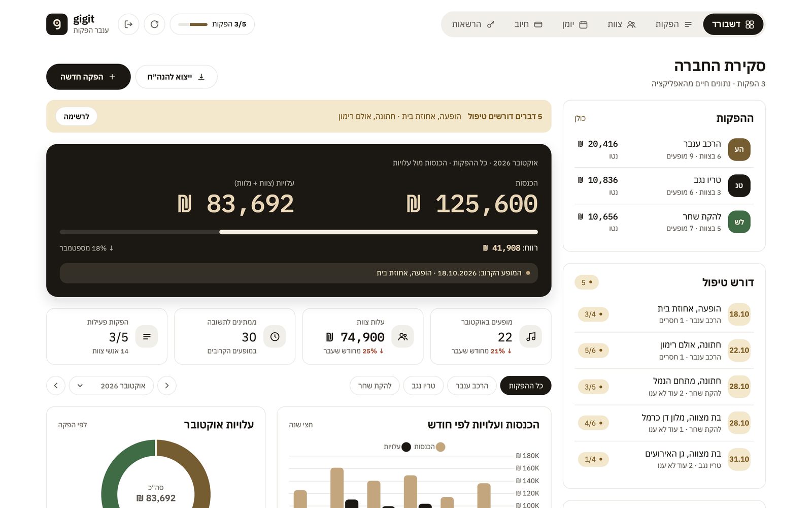This screenshot has height=508, width=812.
Task: Click the הפקה חדשה button
Action: point(88,77)
